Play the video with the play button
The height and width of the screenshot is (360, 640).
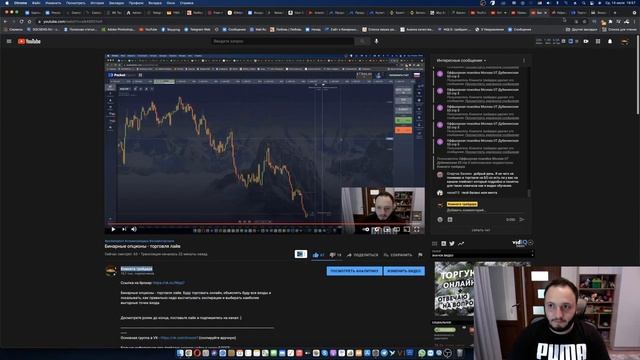[x=113, y=229]
